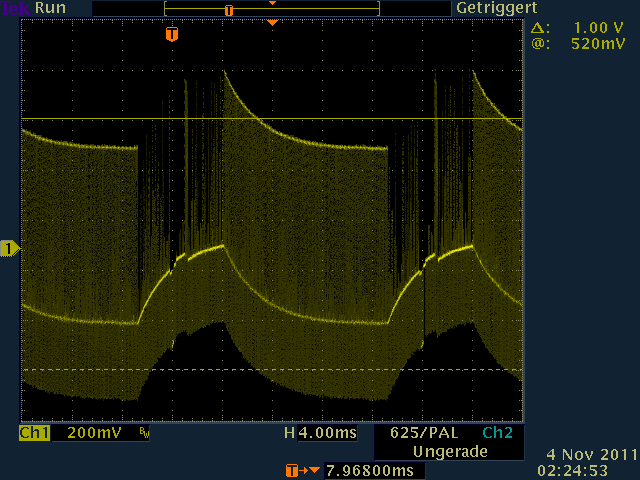
Task: Click the T marker in the record overview bar
Action: coord(229,10)
